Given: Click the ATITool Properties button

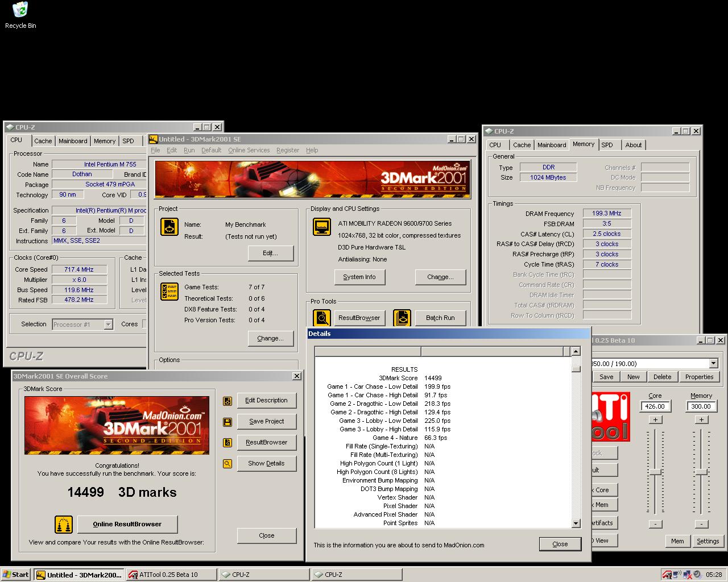Looking at the screenshot, I should coord(700,377).
